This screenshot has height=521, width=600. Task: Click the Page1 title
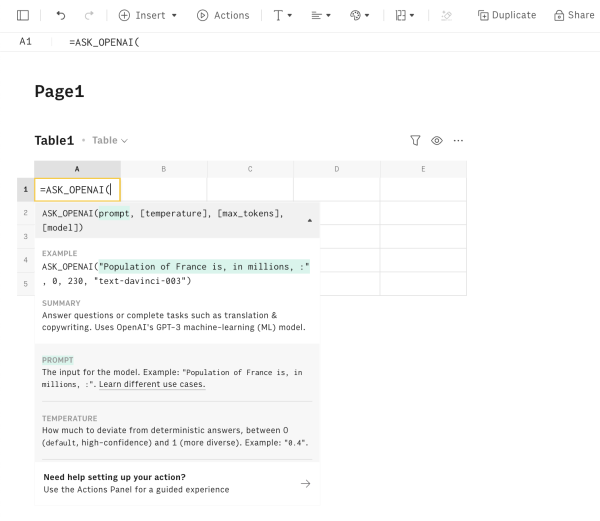[x=59, y=91]
